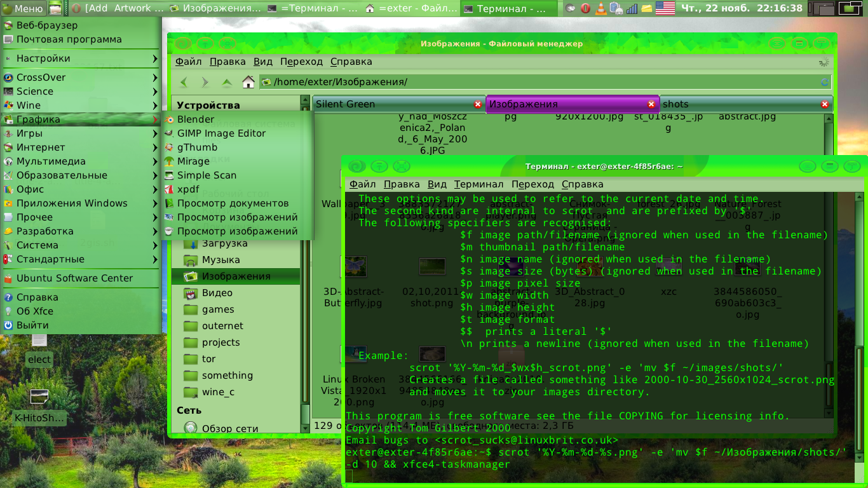Image resolution: width=868 pixels, height=488 pixels.
Task: Open GIMP Image Editor from submenu
Action: coord(238,133)
